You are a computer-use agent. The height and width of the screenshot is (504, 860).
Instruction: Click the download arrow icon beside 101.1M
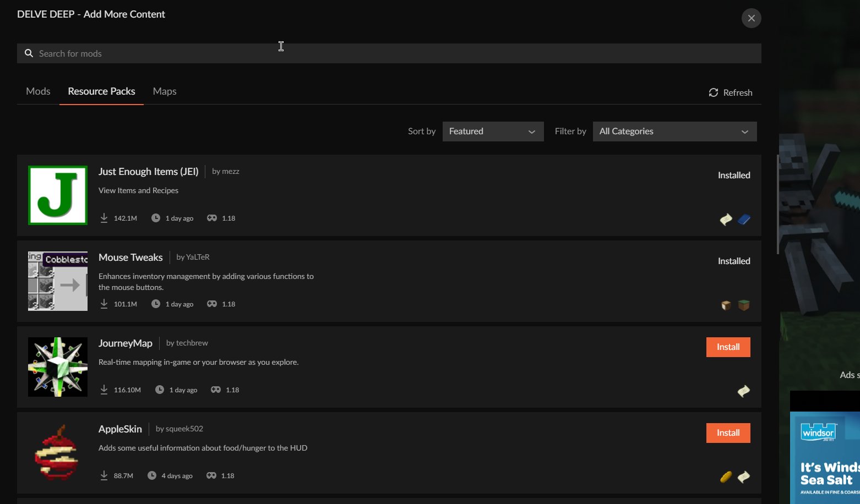pos(104,304)
